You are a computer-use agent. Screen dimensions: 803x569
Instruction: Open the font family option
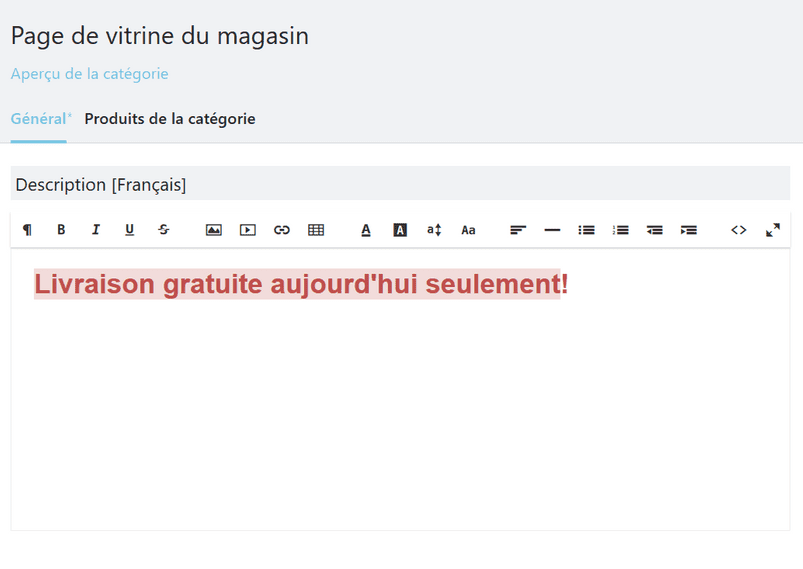(x=468, y=230)
